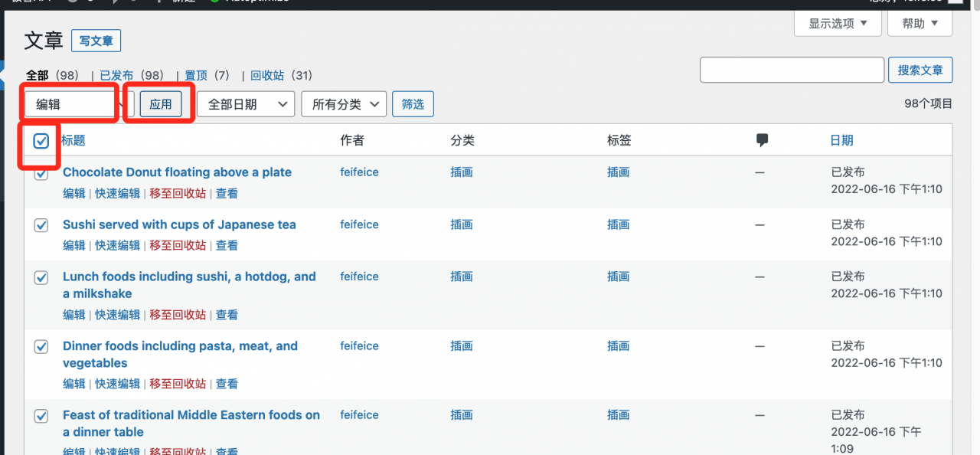The width and height of the screenshot is (980, 455).
Task: View the 置顶 sticky posts
Action: [x=196, y=75]
